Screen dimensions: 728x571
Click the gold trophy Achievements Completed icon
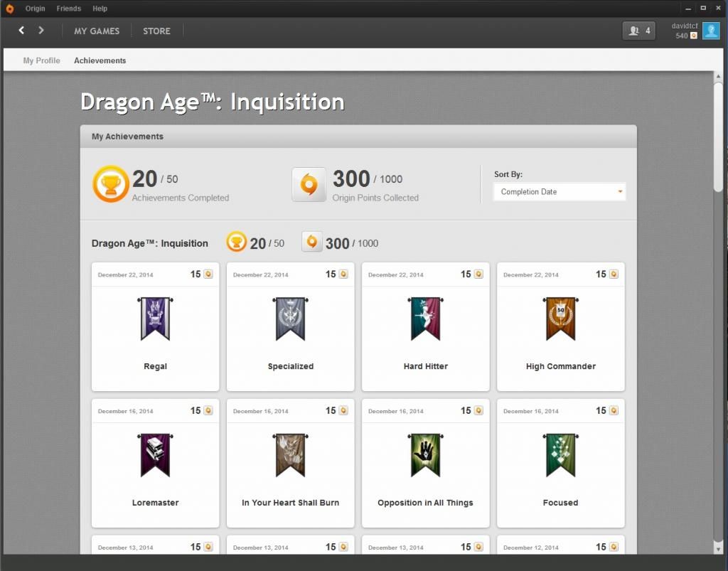(x=111, y=184)
